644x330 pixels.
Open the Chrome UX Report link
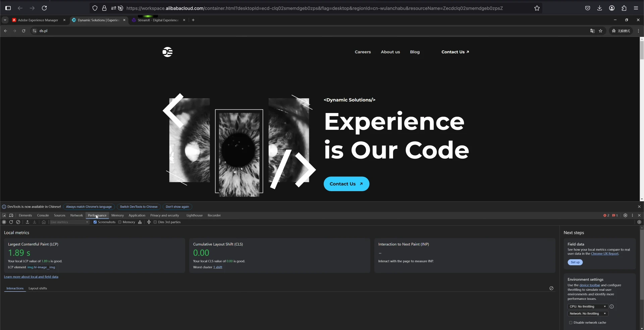(604, 254)
